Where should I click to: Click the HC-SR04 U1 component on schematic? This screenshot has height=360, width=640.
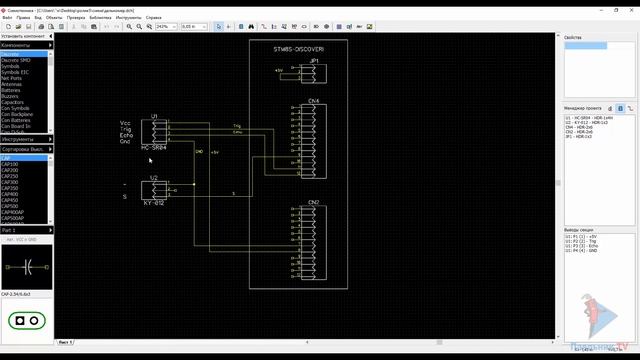(154, 131)
